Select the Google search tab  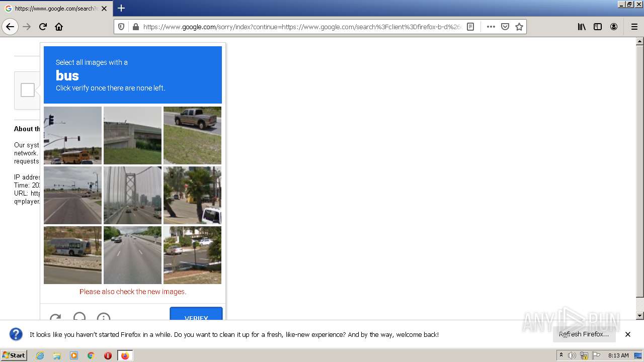click(x=56, y=9)
